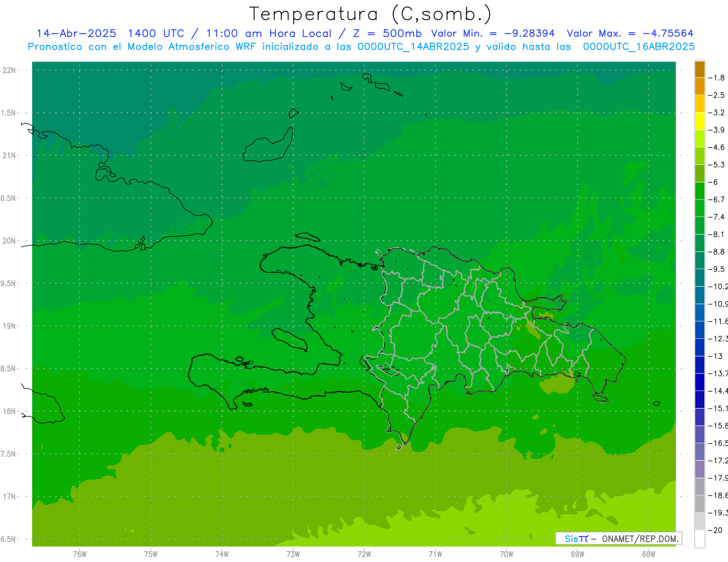
Task: Click the '72W' longitude axis label
Action: point(364,554)
